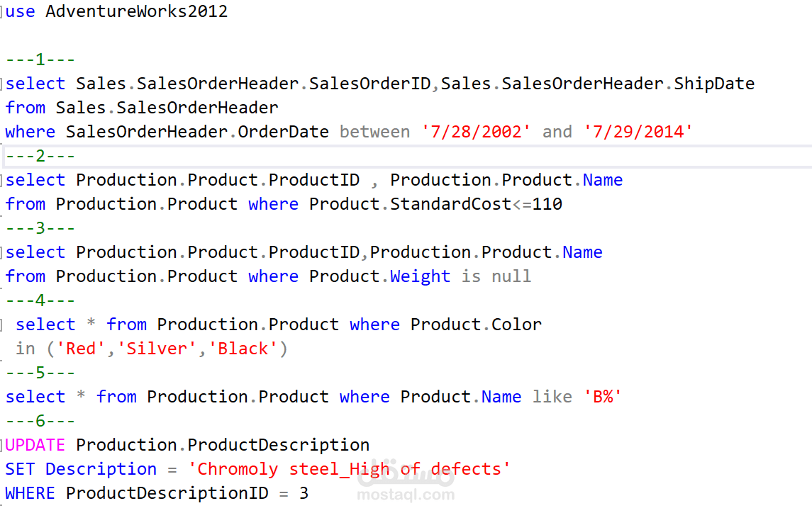Click the pink UPDATE keyword

point(35,445)
